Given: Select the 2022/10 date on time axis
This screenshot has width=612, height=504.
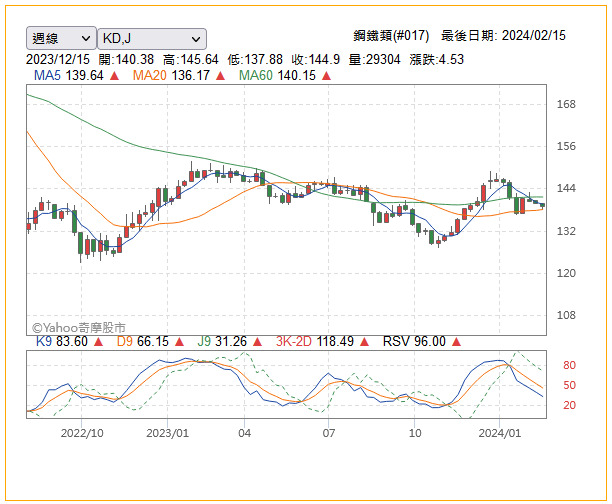Looking at the screenshot, I should pyautogui.click(x=82, y=433).
